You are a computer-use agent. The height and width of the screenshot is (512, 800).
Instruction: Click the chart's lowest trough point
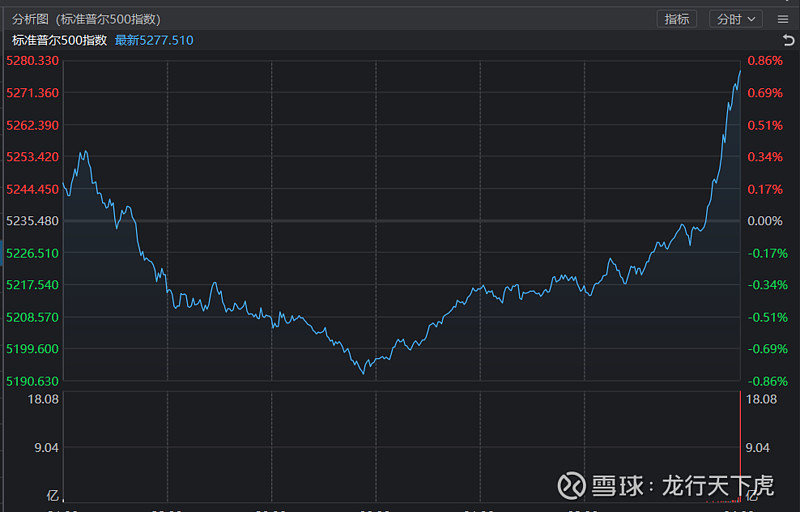tap(364, 372)
